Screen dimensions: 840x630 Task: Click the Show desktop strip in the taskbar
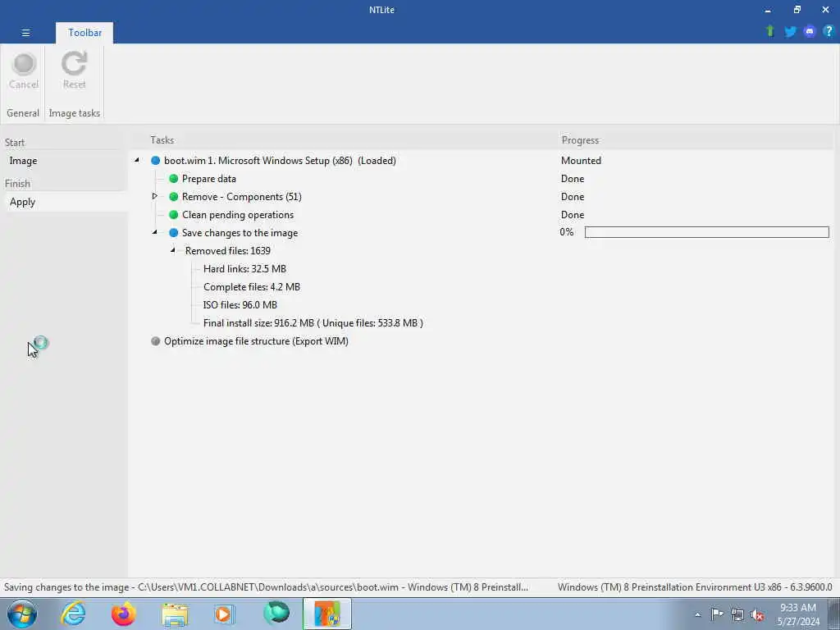click(x=834, y=614)
